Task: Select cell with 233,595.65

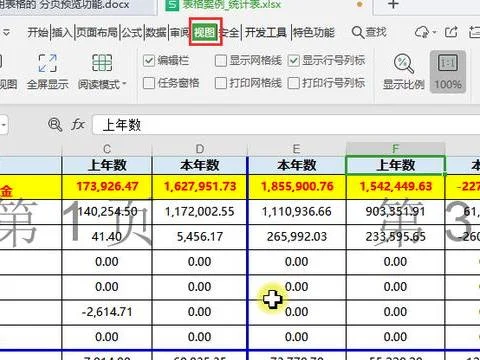Action: point(396,237)
